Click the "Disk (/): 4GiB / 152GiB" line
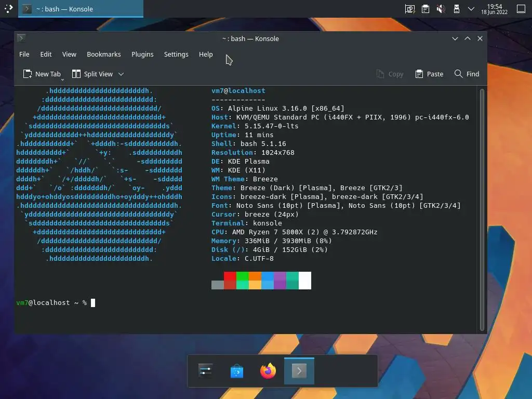 pyautogui.click(x=270, y=249)
